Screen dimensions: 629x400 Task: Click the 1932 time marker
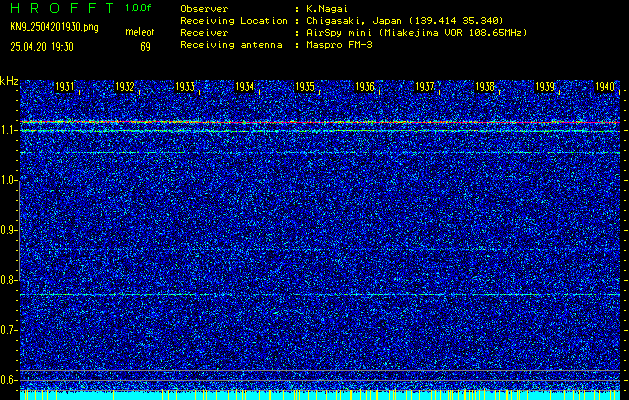[x=124, y=87]
